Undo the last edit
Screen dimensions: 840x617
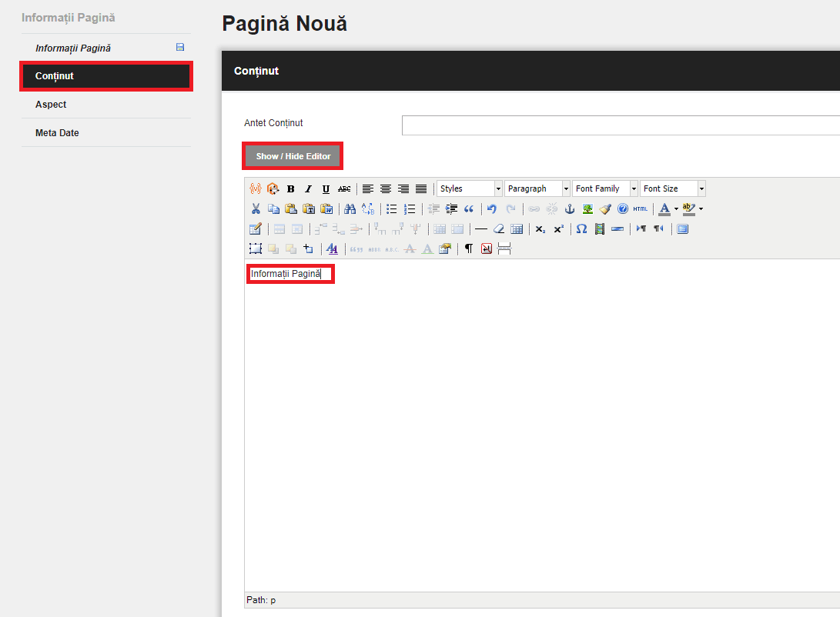pos(492,208)
